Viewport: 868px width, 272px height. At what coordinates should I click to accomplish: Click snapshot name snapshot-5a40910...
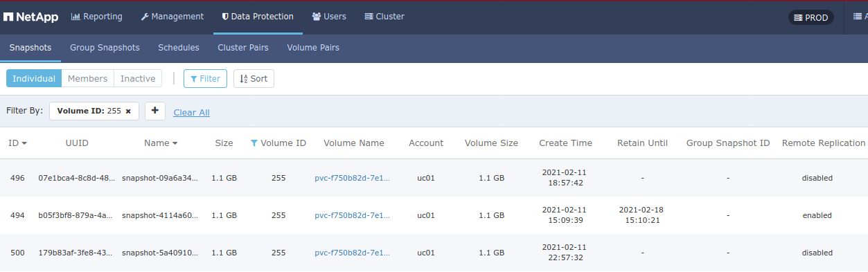(160, 253)
